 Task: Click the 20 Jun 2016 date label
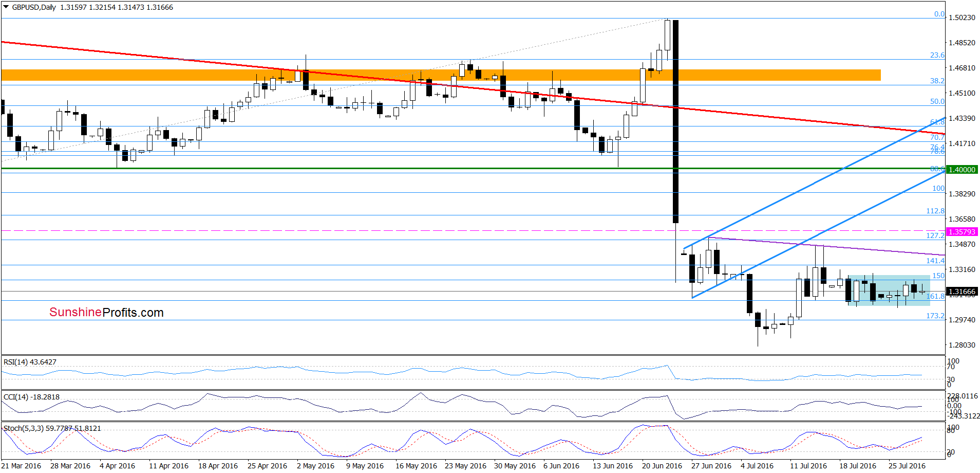pyautogui.click(x=662, y=466)
